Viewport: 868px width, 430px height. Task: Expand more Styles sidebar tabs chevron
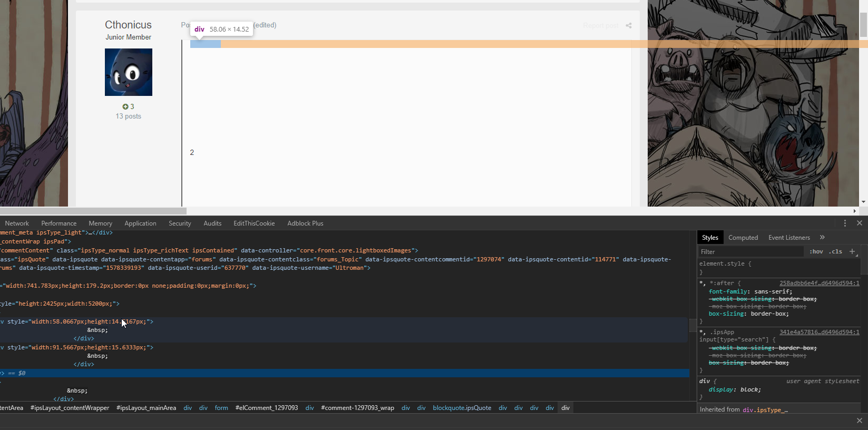822,238
